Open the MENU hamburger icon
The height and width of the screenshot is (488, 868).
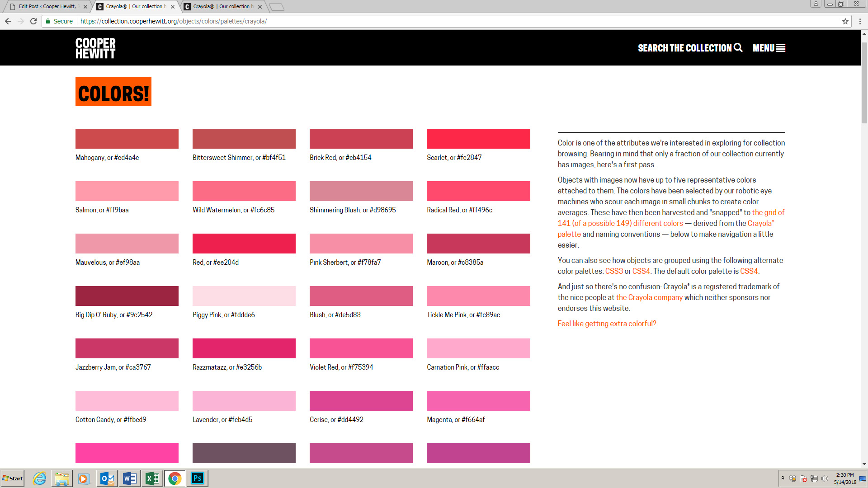pos(781,48)
